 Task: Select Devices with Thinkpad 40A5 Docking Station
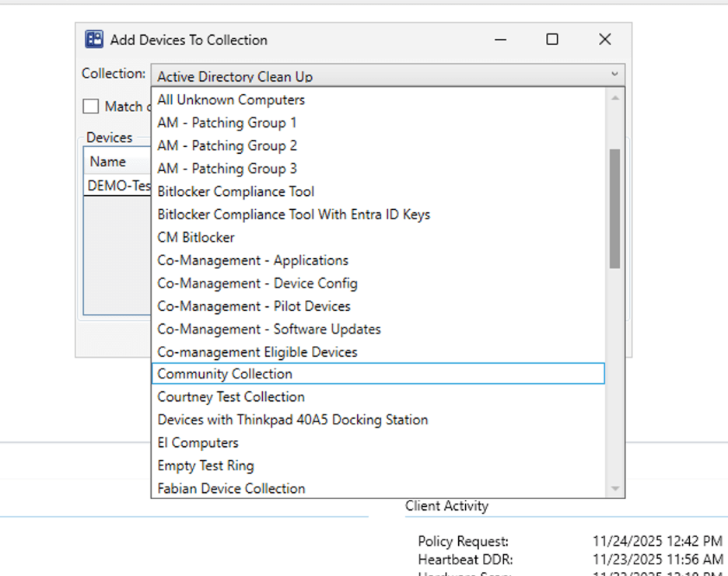coord(292,420)
